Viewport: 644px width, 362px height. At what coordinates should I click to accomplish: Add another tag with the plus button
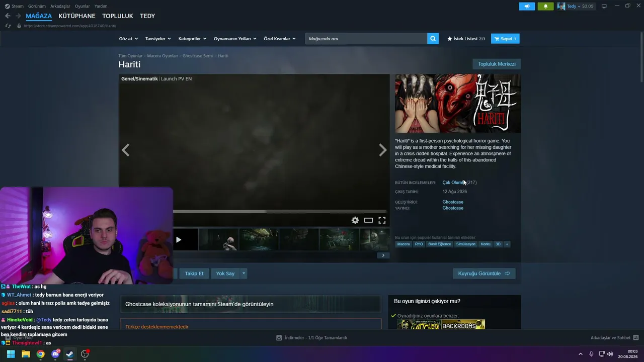click(507, 244)
